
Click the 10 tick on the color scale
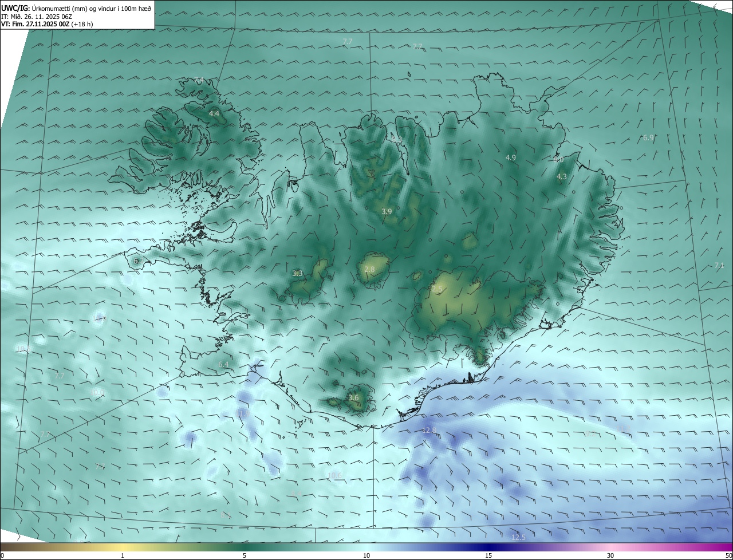tap(366, 555)
